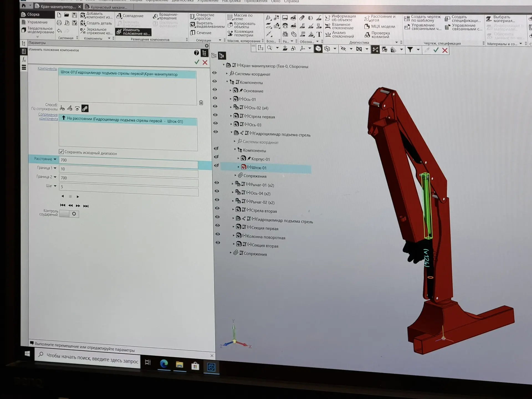Expand Корпус-01 tree node
The height and width of the screenshot is (399, 532).
point(238,158)
